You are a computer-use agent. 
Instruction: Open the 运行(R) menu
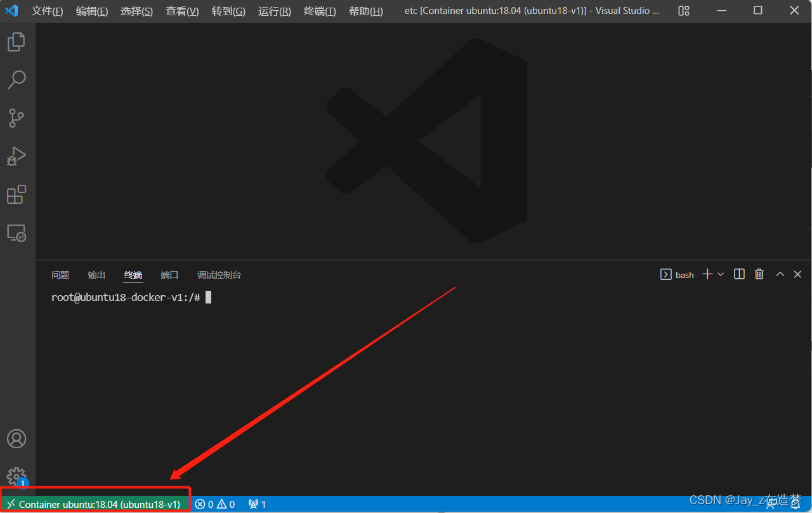coord(275,11)
